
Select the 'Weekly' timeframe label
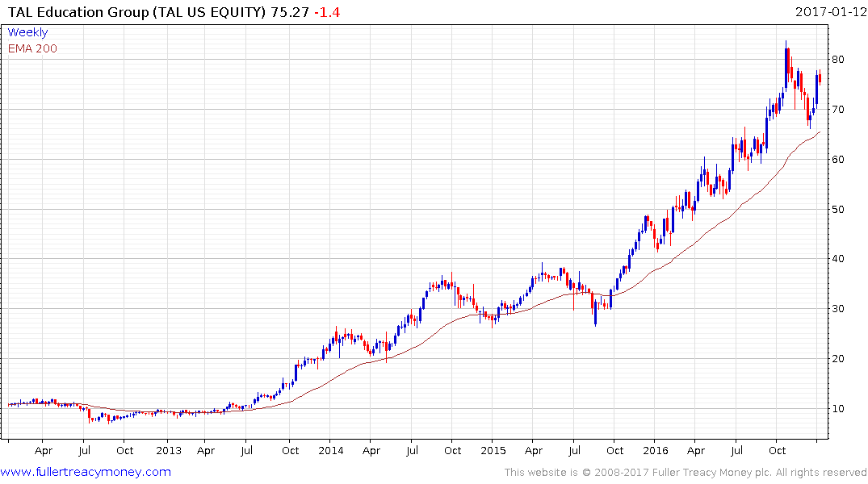(27, 32)
